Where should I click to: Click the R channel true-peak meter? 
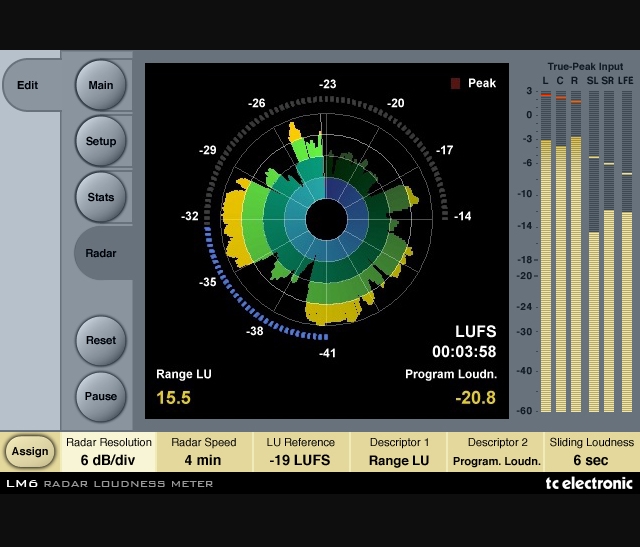click(576, 251)
